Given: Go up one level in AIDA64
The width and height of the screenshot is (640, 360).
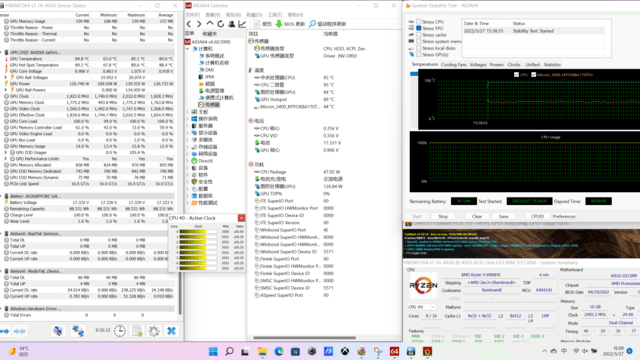Looking at the screenshot, I should tap(210, 24).
